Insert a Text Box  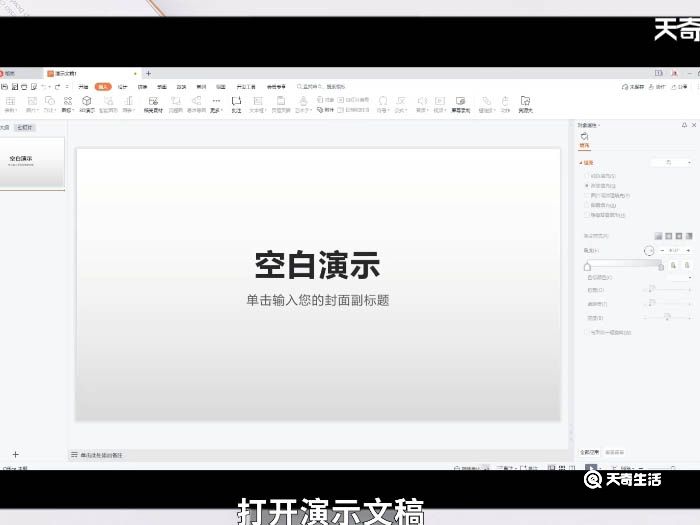click(x=258, y=104)
